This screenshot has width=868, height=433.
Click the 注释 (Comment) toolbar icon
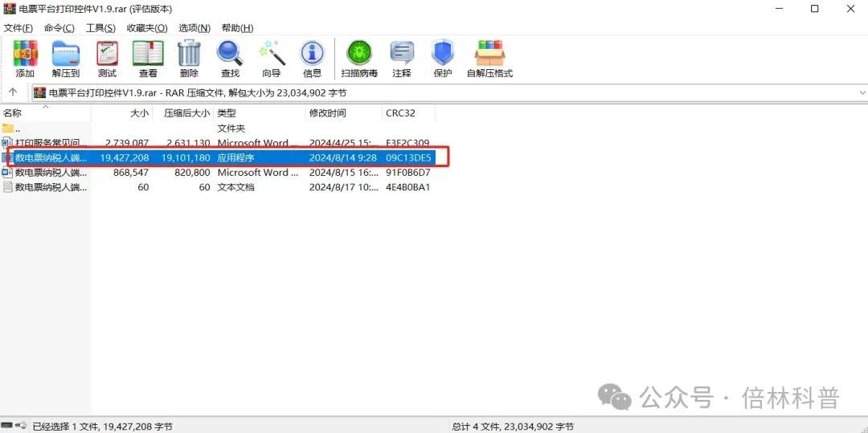(x=402, y=54)
